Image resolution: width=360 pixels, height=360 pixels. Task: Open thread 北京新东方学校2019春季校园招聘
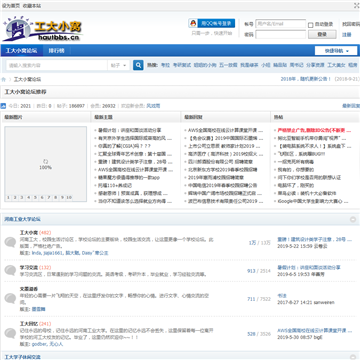point(223,170)
